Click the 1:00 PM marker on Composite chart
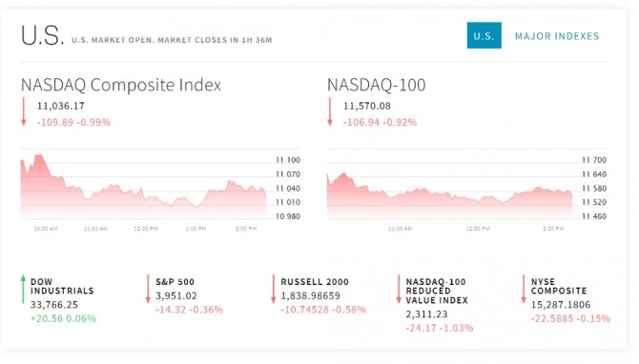Screen dimensions: 639x364 (x=196, y=229)
